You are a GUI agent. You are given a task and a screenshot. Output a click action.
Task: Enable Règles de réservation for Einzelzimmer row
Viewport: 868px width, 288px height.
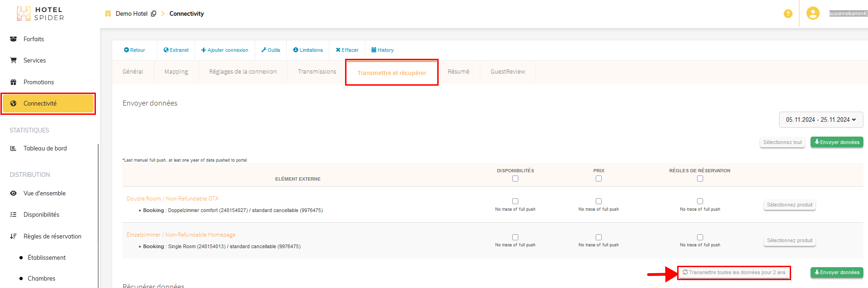[x=700, y=237]
